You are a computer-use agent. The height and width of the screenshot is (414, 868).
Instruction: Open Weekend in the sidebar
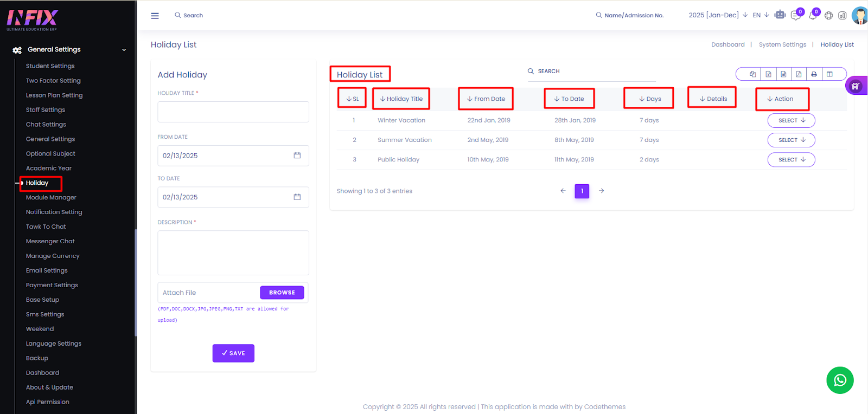pyautogui.click(x=40, y=329)
